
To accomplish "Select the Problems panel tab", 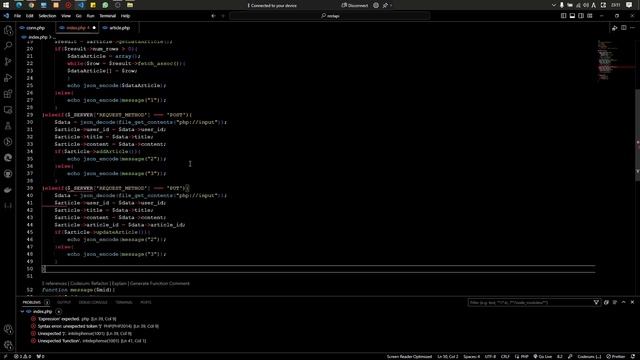I will [36, 302].
